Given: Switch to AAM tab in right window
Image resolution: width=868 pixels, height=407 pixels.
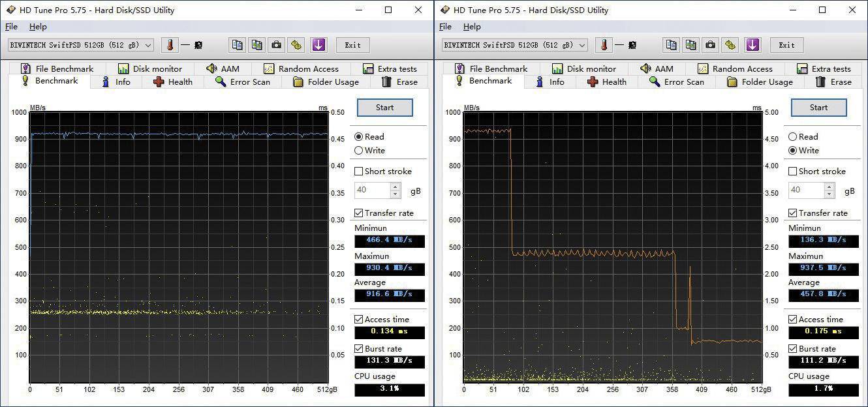Looking at the screenshot, I should [657, 68].
